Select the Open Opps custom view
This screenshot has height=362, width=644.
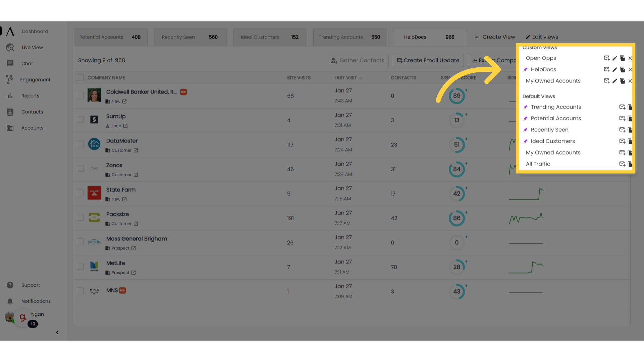click(541, 58)
